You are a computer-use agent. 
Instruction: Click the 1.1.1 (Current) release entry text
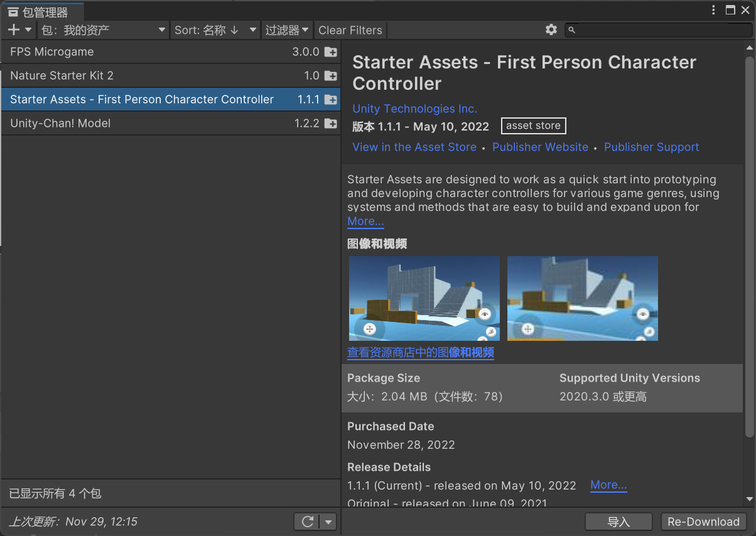(462, 485)
